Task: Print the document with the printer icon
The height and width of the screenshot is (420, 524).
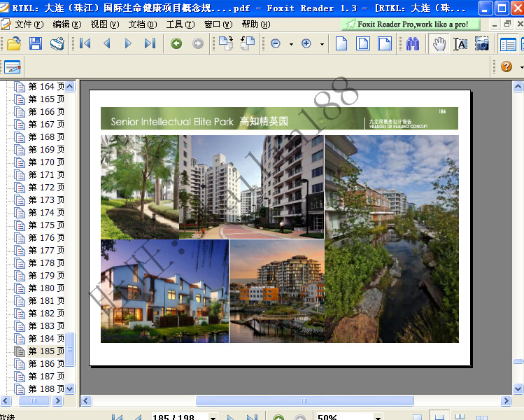Action: click(x=57, y=43)
